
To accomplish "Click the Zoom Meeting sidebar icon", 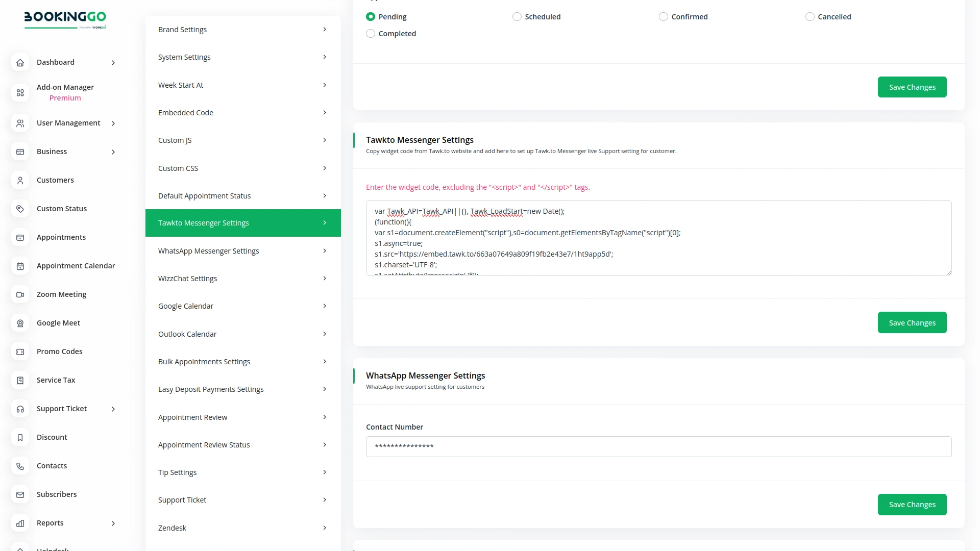I will point(20,294).
